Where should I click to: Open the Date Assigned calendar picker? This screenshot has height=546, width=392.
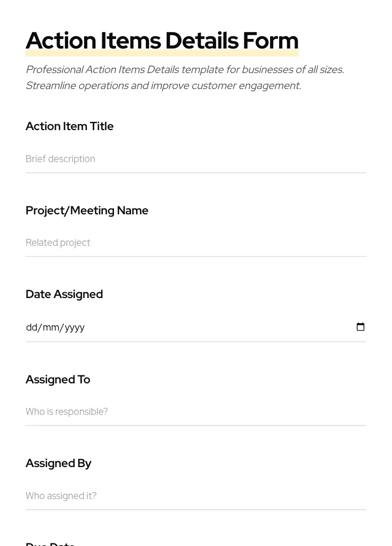[x=361, y=327]
